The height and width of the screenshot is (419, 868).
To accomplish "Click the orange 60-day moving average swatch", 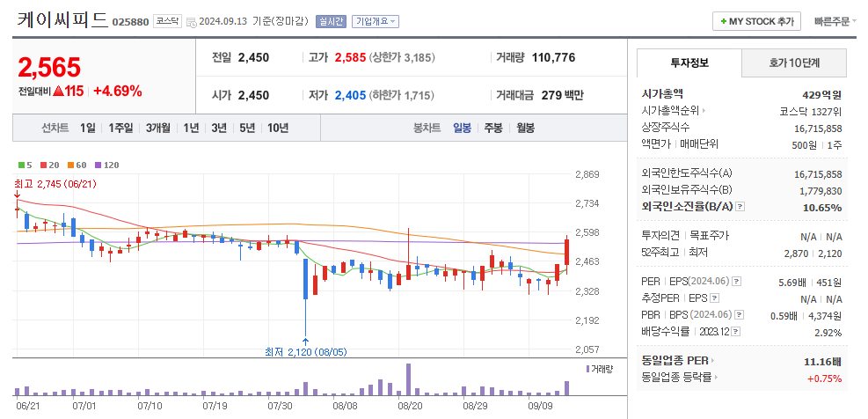I will (71, 165).
